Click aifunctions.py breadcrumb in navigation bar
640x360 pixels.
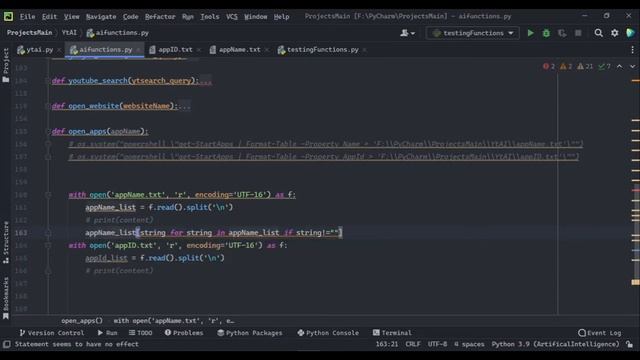[118, 33]
